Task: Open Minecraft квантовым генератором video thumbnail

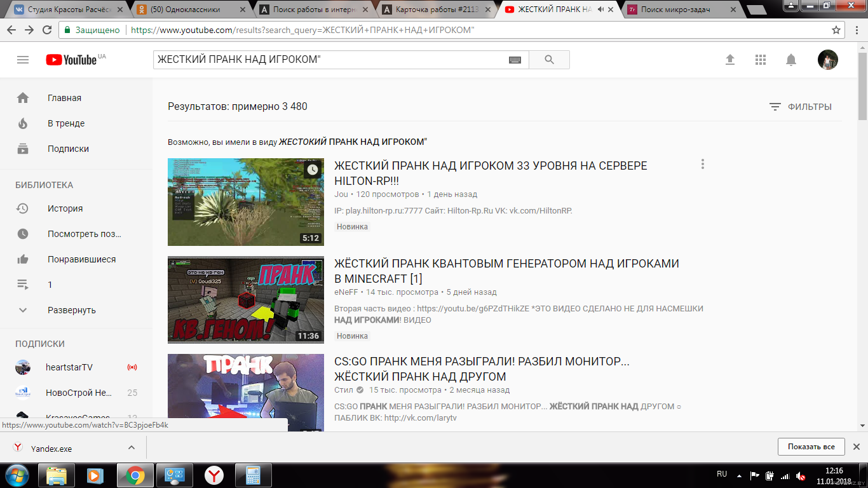Action: [x=246, y=300]
